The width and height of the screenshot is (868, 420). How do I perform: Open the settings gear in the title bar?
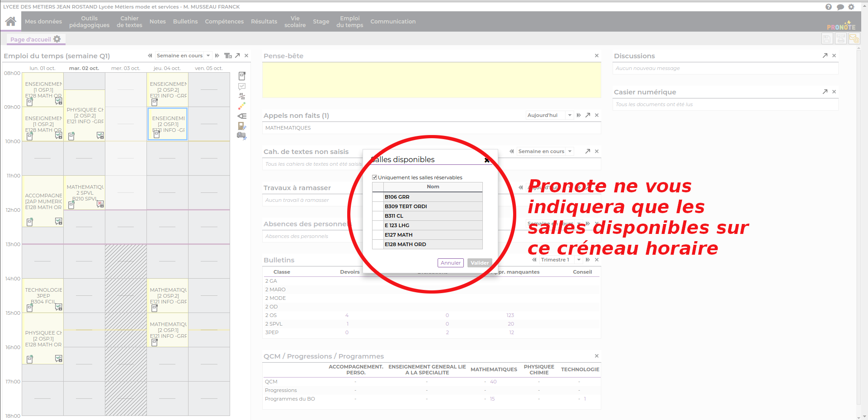point(851,7)
